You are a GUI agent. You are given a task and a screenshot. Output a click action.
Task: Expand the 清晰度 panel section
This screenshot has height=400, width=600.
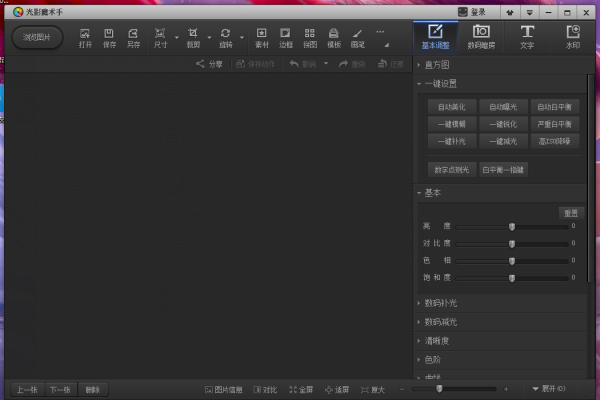click(x=441, y=341)
